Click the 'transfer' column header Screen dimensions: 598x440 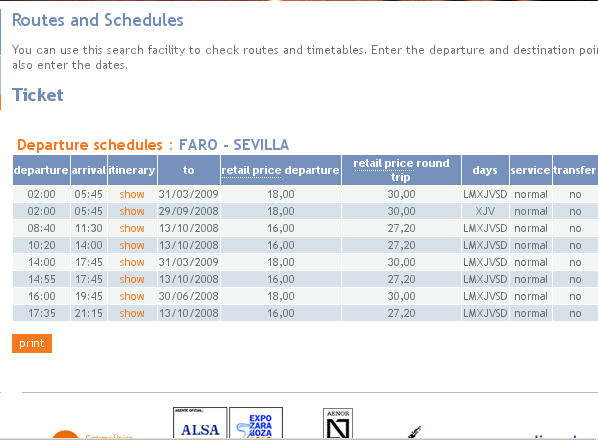(575, 170)
